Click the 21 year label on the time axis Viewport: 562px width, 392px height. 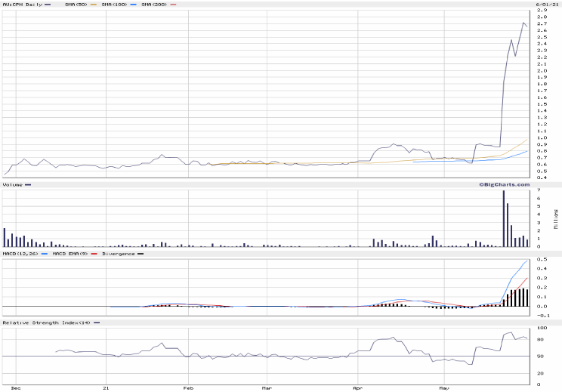click(107, 387)
